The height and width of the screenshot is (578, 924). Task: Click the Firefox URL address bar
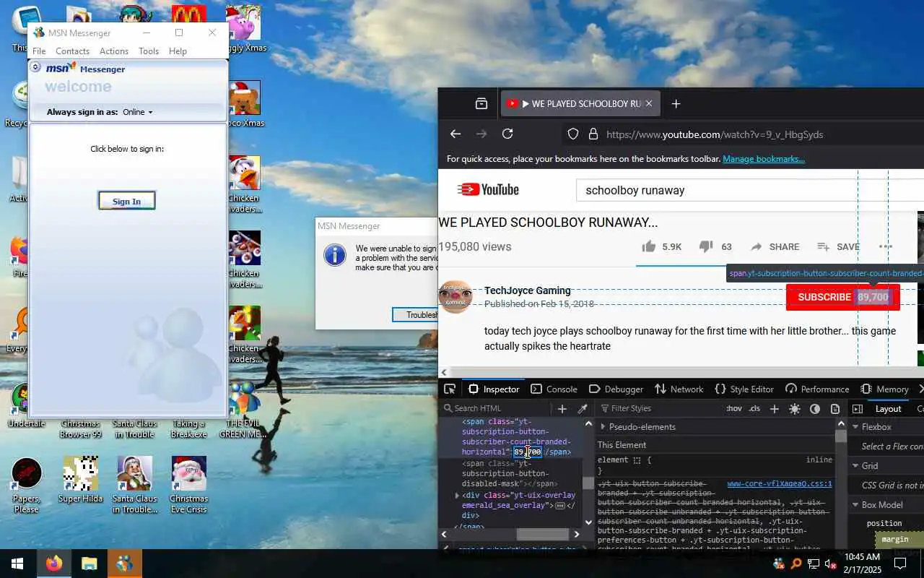(x=743, y=134)
